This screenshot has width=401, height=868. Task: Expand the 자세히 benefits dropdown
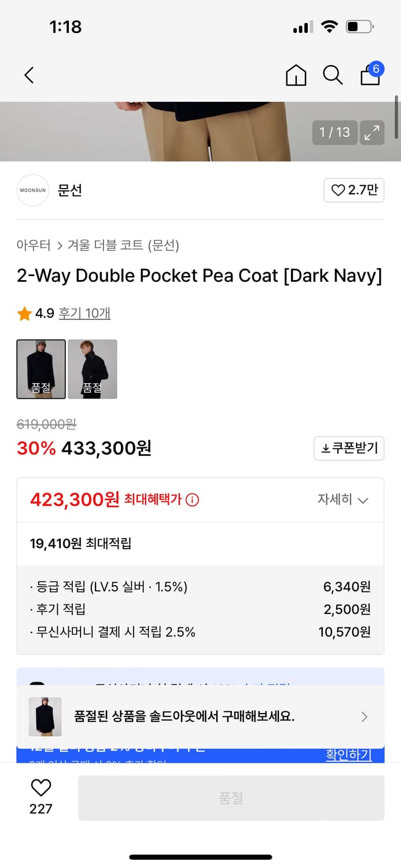(345, 499)
